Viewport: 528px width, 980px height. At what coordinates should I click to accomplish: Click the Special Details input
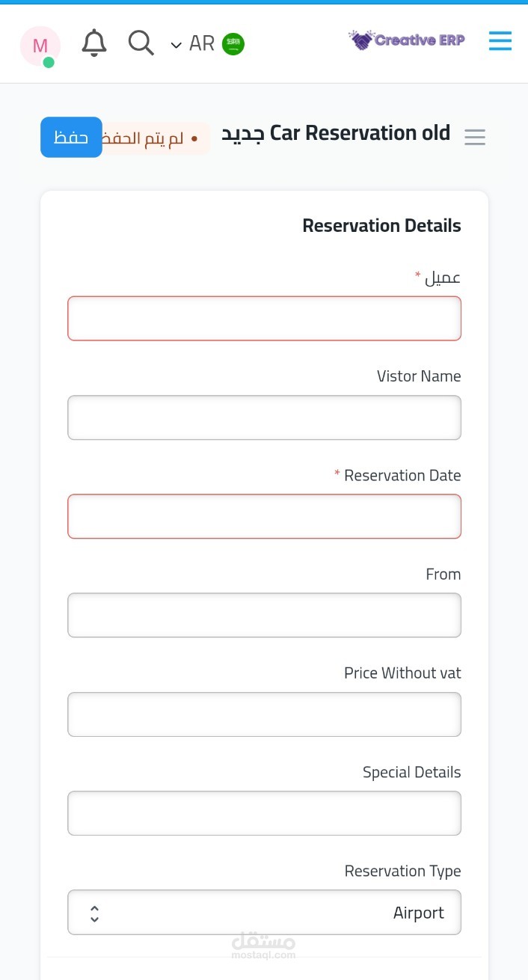tap(264, 813)
